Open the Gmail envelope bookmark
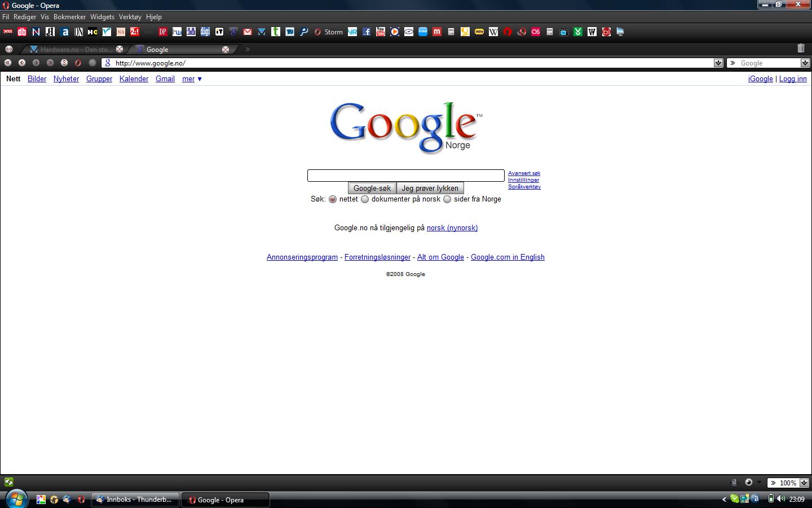The image size is (812, 508). 248,32
